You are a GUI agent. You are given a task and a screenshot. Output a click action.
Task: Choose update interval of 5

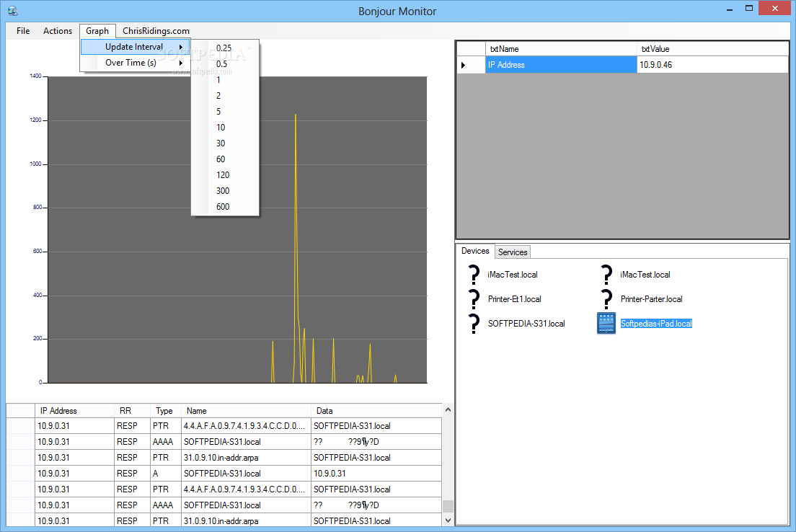(225, 111)
